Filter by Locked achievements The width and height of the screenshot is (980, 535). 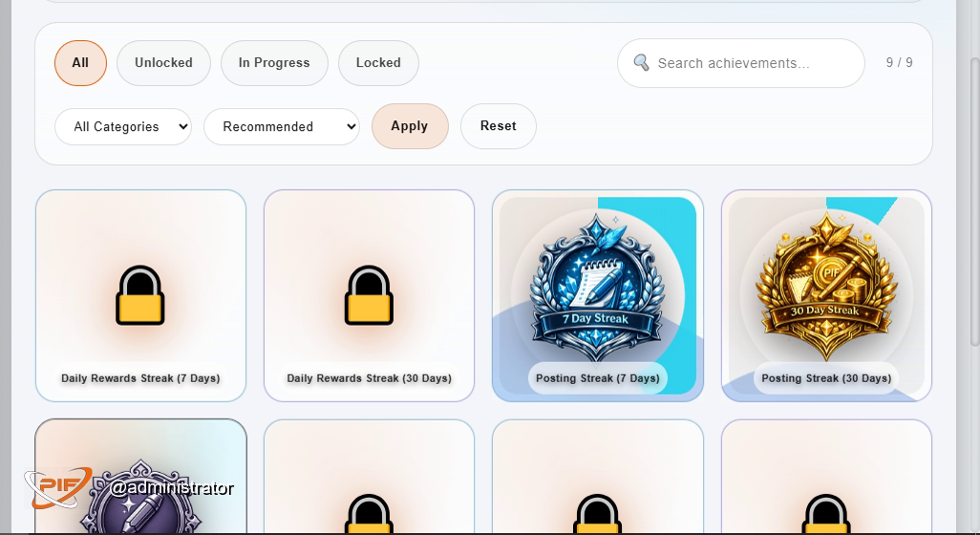(x=378, y=63)
